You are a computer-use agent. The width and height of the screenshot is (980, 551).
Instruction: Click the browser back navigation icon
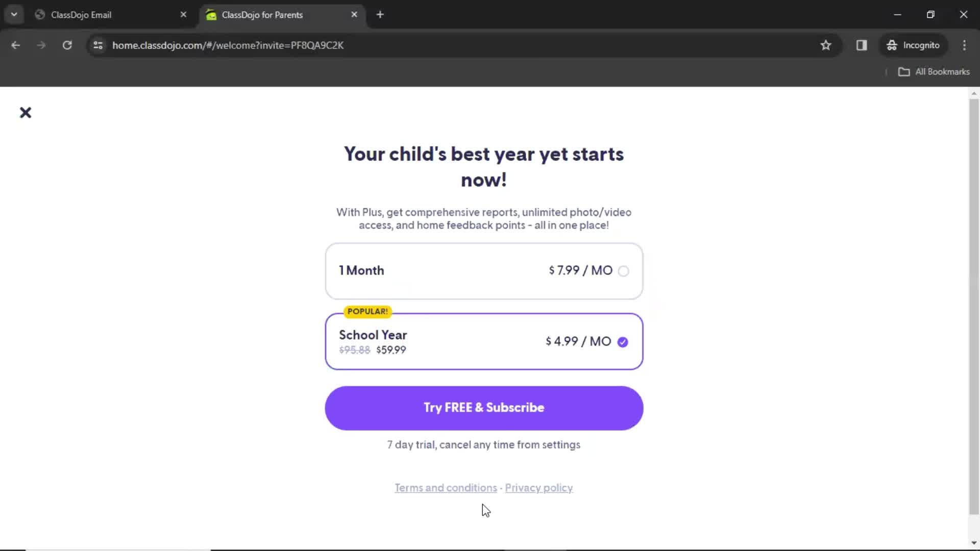click(16, 45)
